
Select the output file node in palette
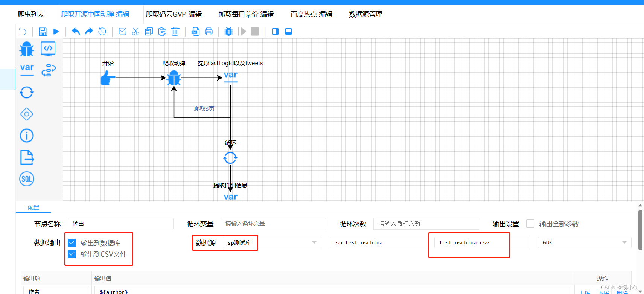[27, 157]
